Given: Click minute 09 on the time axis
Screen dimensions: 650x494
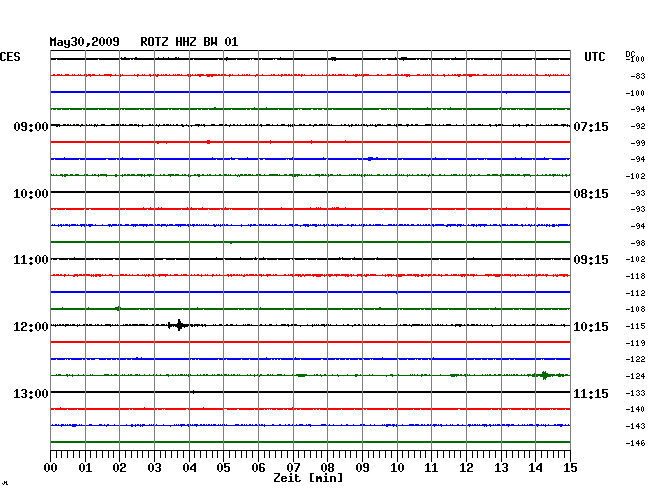Looking at the screenshot, I should pos(362,468).
